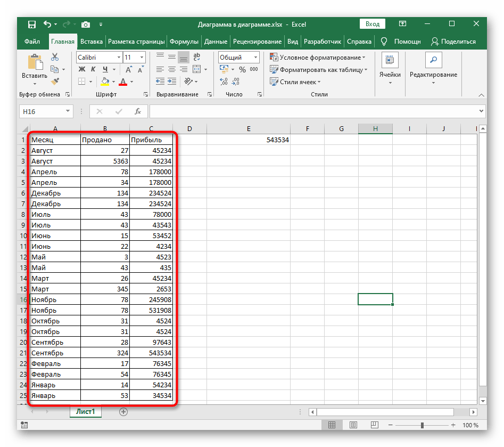Click the camera icon in quick access toolbar

click(86, 25)
